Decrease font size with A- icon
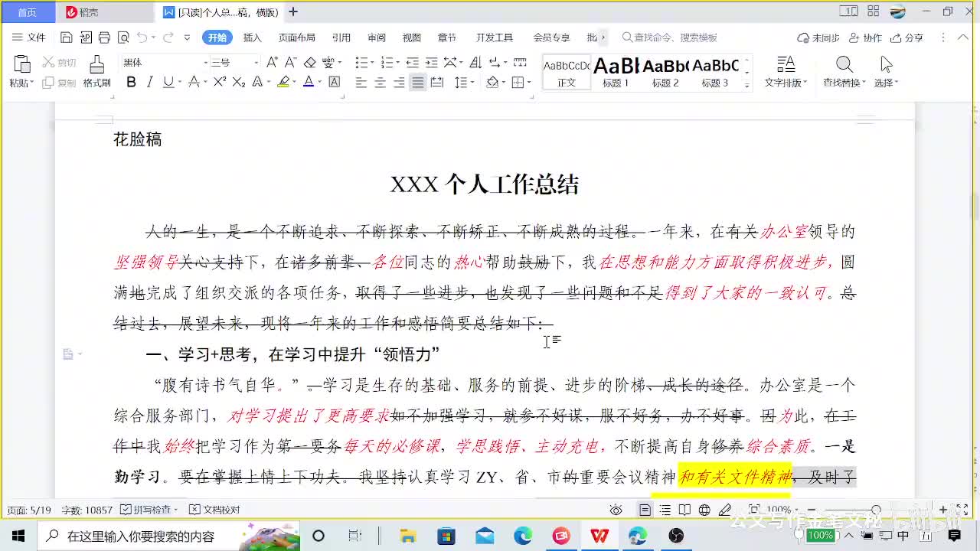The image size is (980, 551). (x=290, y=63)
